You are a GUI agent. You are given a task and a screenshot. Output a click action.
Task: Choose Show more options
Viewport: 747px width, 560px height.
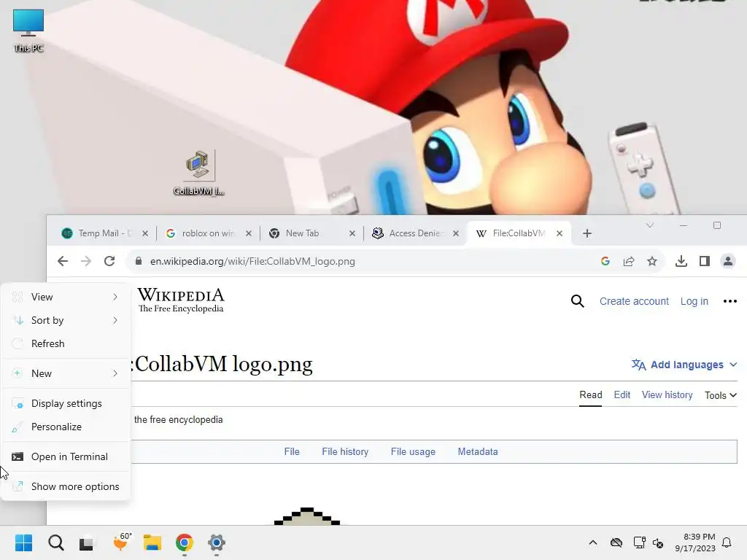(66, 486)
